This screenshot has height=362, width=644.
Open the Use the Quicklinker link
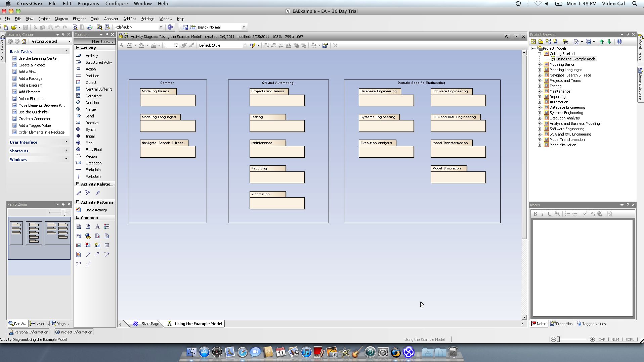click(x=34, y=112)
